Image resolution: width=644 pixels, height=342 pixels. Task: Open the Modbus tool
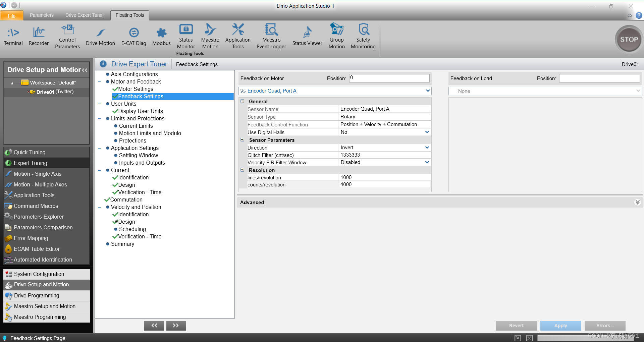pos(161,36)
